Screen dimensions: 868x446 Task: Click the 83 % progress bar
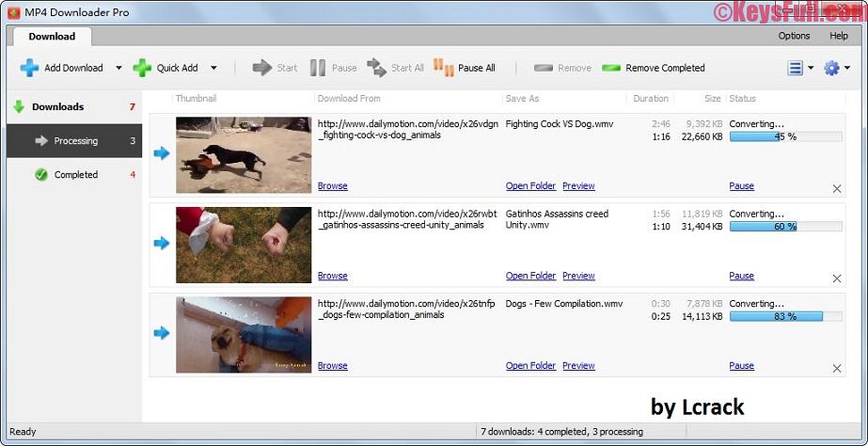[x=786, y=316]
